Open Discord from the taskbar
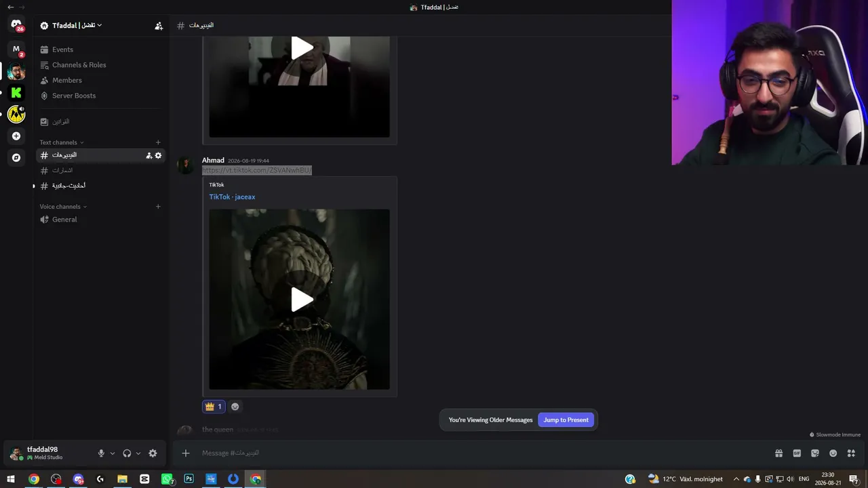This screenshot has width=868, height=488. (78, 479)
